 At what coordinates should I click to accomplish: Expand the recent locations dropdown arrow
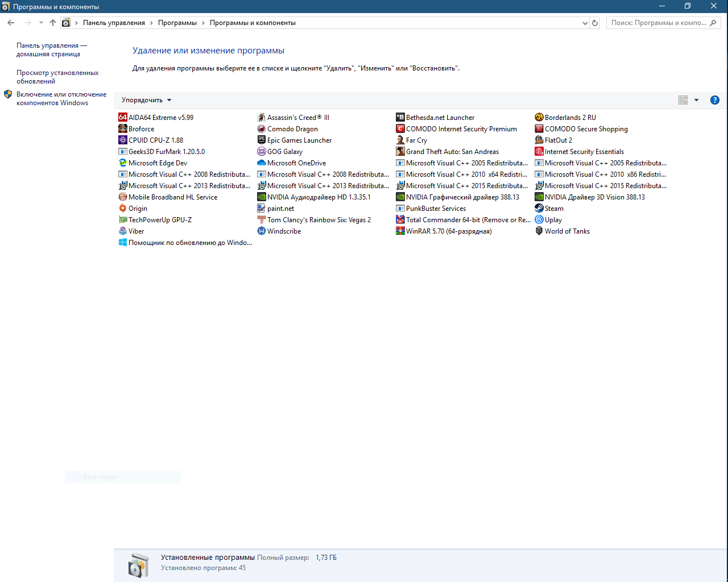click(x=41, y=23)
